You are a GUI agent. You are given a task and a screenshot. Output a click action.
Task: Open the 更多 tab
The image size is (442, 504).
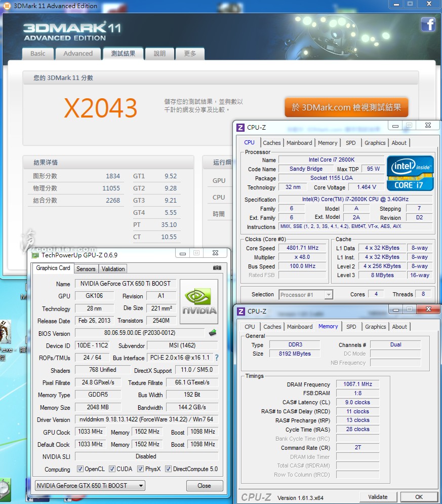pyautogui.click(x=190, y=53)
